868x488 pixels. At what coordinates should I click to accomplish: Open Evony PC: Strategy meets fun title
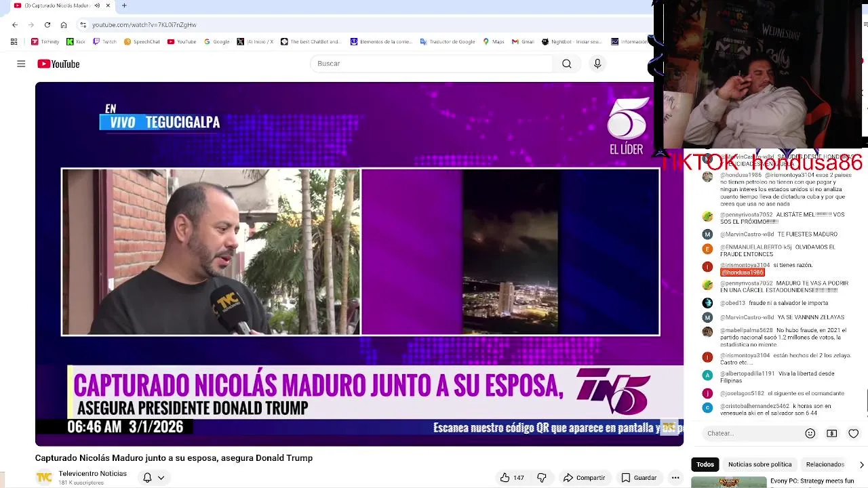(x=812, y=481)
